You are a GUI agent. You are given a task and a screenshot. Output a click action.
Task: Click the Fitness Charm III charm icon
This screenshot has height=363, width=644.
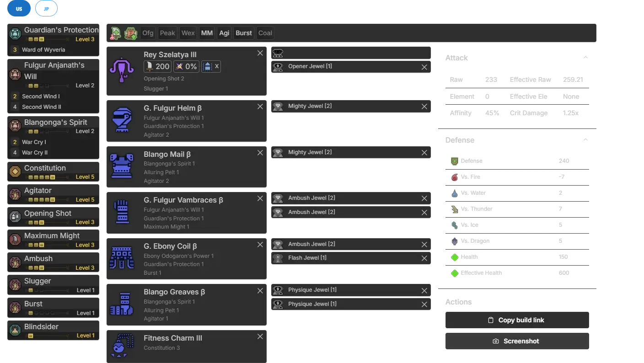[122, 347]
